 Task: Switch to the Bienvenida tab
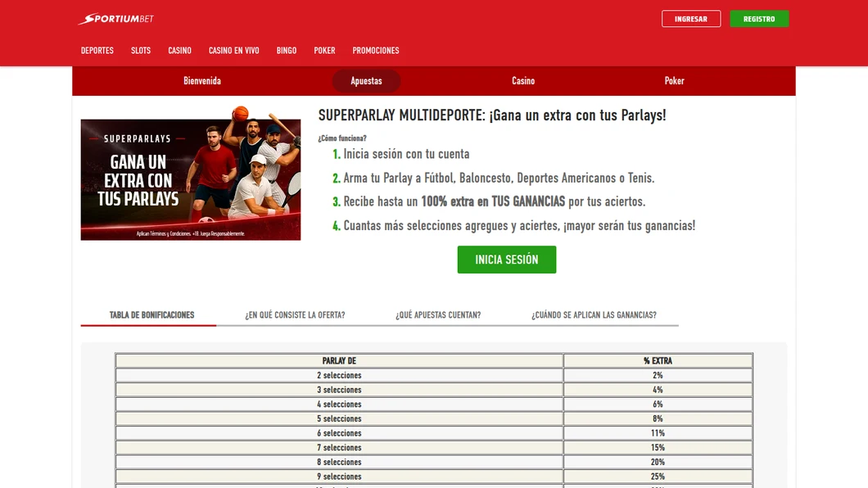202,81
